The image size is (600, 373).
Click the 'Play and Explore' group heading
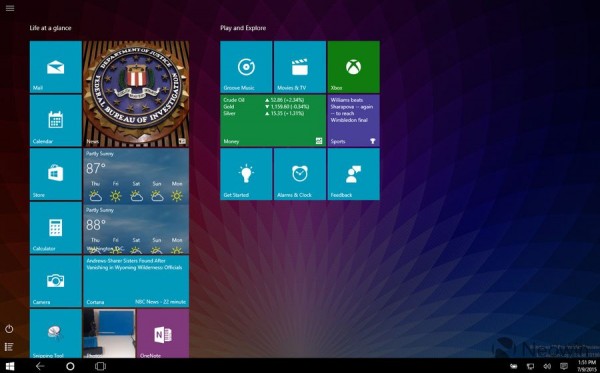point(243,28)
